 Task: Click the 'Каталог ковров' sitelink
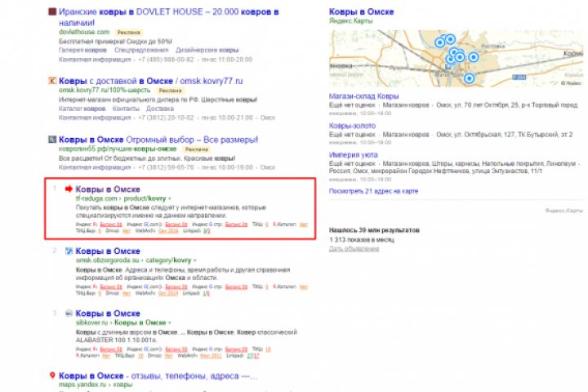[x=82, y=109]
